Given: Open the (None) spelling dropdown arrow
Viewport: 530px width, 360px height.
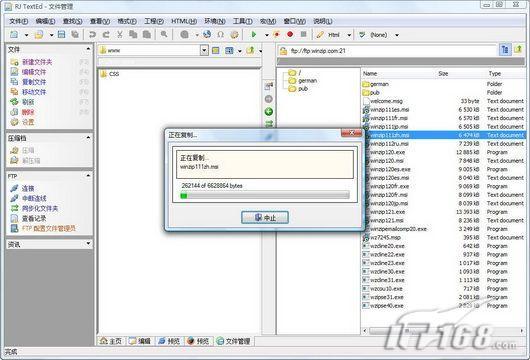Looking at the screenshot, I should pos(397,35).
